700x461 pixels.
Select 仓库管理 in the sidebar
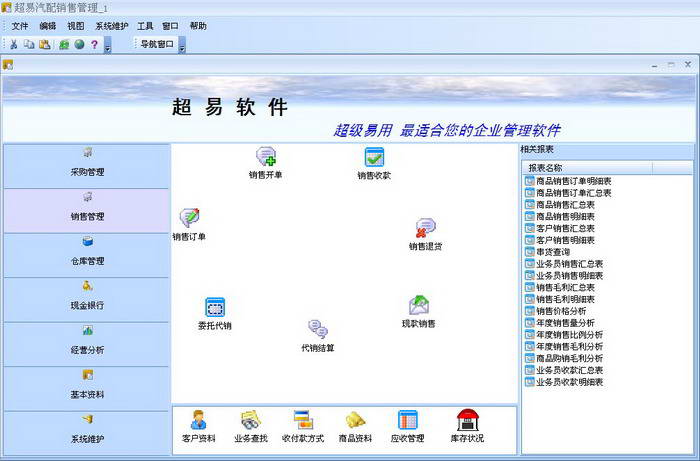[87, 255]
